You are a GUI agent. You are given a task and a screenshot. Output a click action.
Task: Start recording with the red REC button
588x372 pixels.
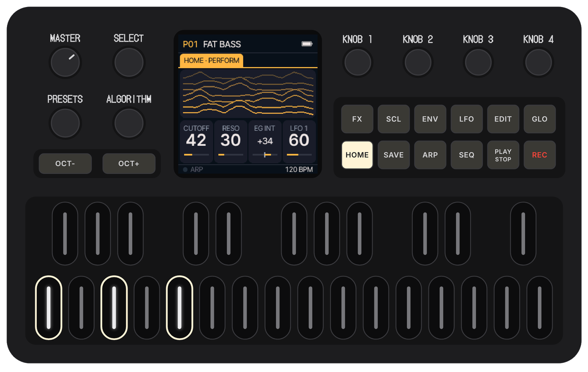coord(539,155)
